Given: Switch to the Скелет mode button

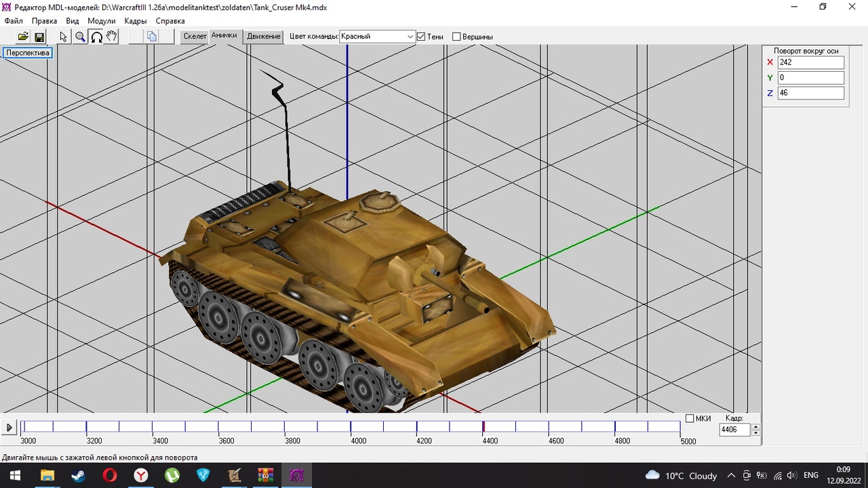Looking at the screenshot, I should tap(195, 37).
